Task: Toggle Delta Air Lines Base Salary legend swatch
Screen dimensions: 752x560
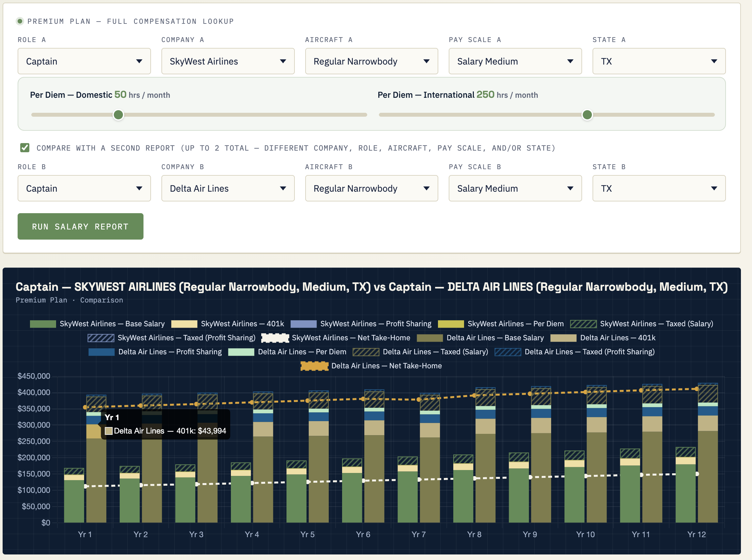Action: click(429, 338)
